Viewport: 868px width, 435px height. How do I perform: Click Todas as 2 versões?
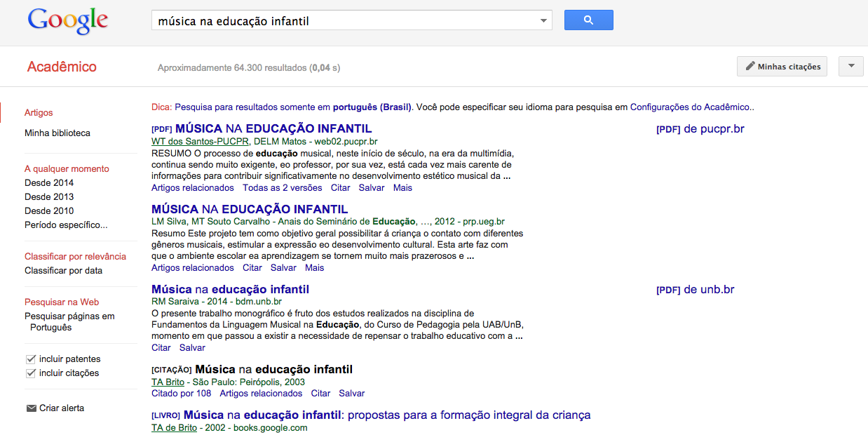click(x=283, y=188)
